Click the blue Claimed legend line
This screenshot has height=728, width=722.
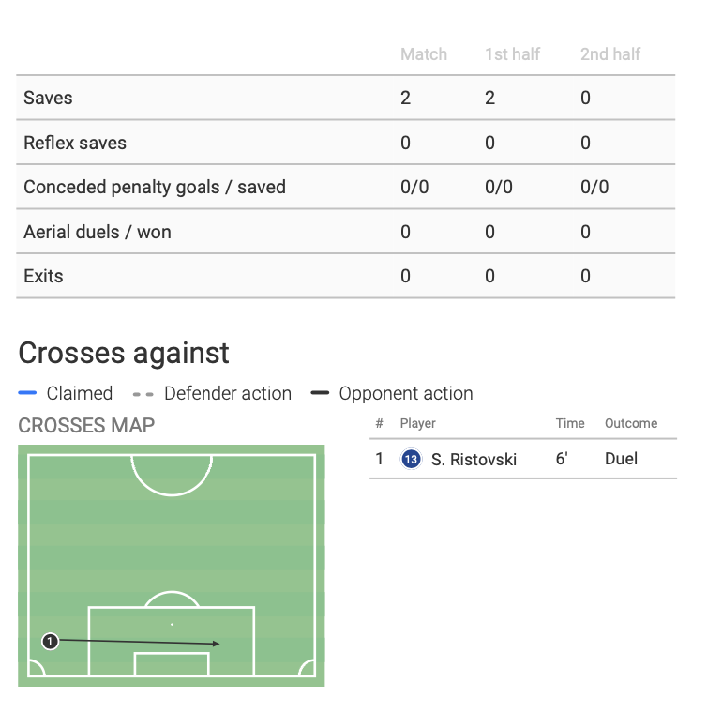coord(27,394)
